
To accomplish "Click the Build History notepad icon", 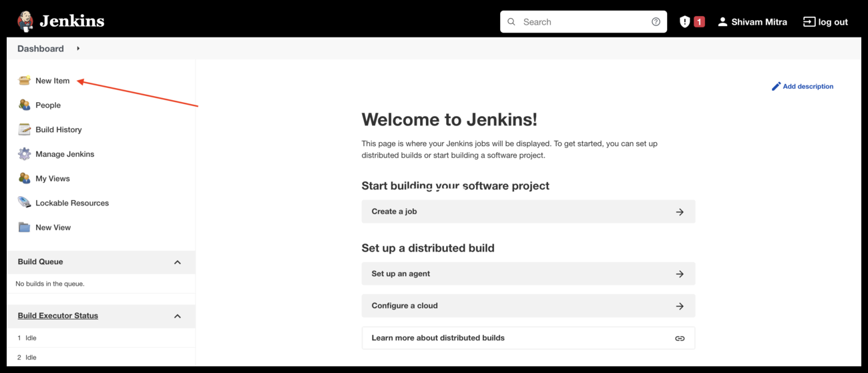I will tap(25, 129).
